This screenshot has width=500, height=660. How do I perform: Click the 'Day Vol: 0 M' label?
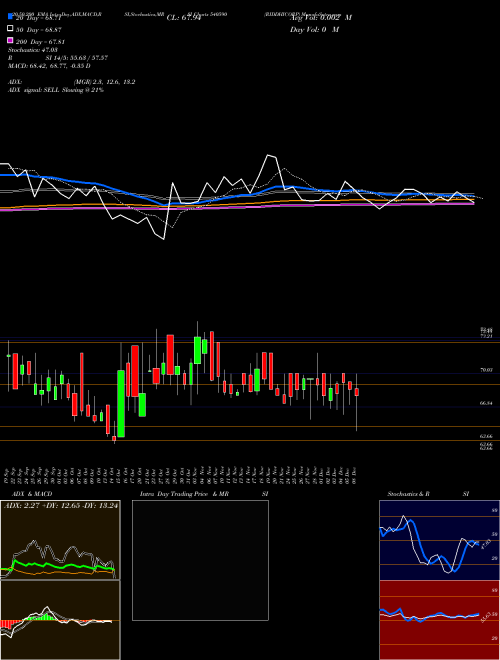(314, 30)
